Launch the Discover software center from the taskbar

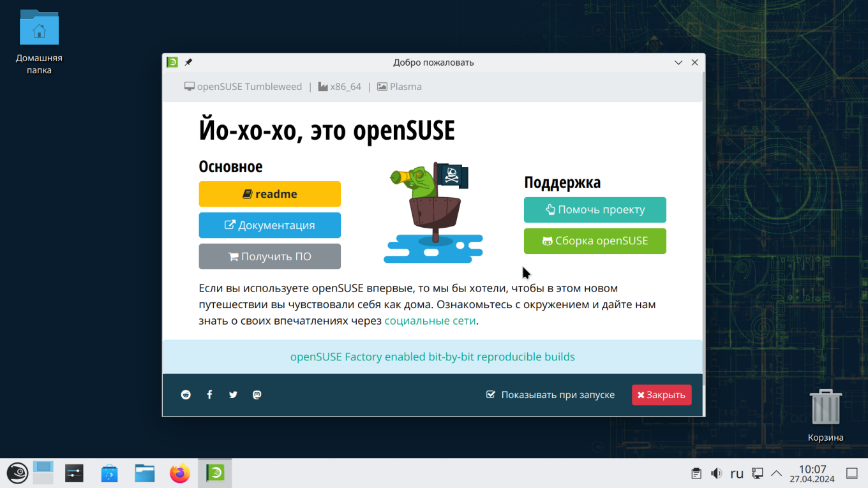click(110, 473)
